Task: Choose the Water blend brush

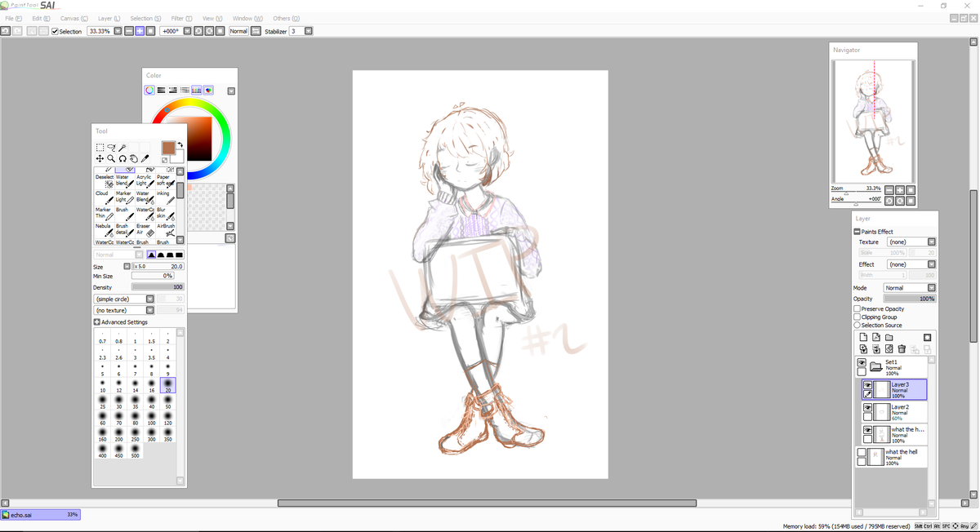Action: (125, 180)
